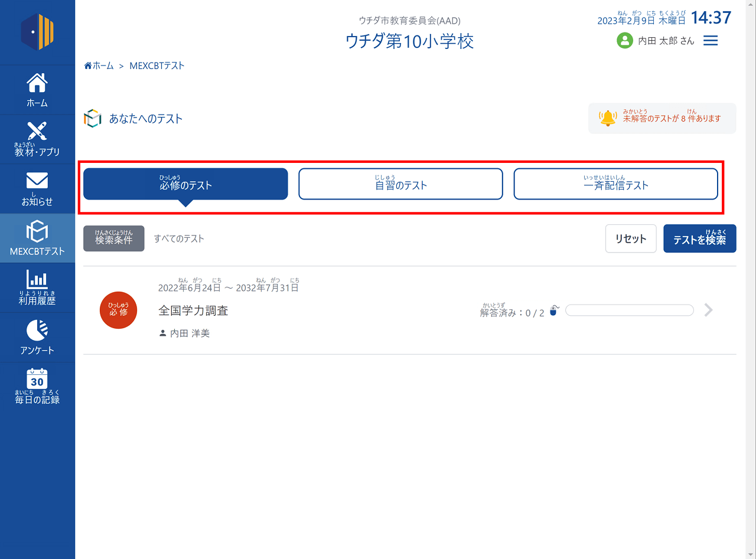
Task: Open the hamburger menu
Action: click(711, 41)
